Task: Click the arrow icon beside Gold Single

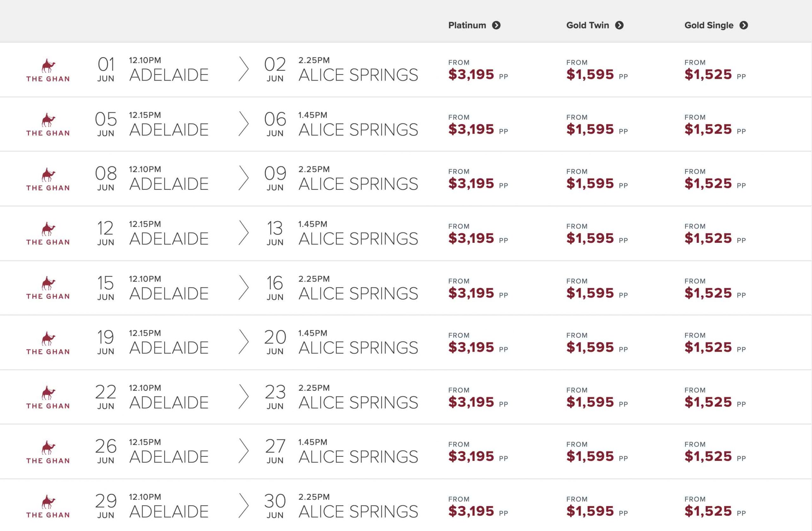Action: pyautogui.click(x=744, y=25)
